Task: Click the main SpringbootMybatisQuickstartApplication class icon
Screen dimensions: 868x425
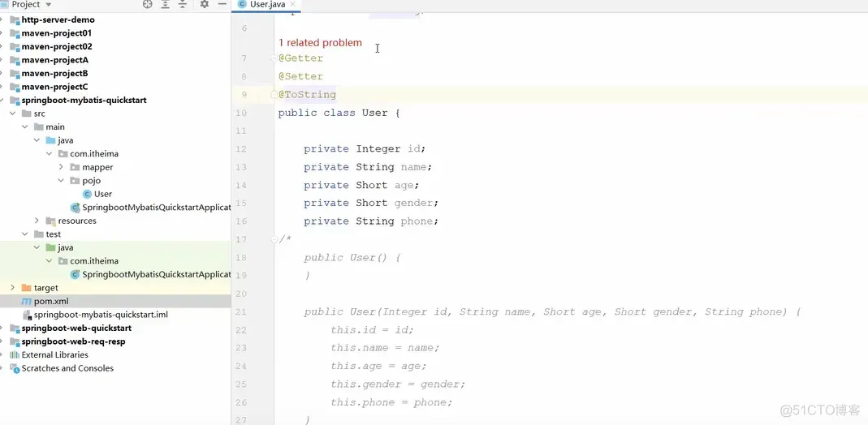Action: (76, 208)
